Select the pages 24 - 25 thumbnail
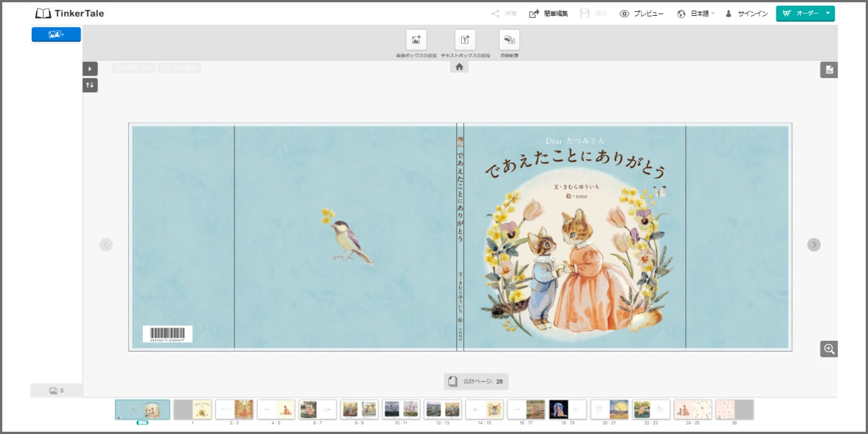This screenshot has width=868, height=434. (693, 410)
